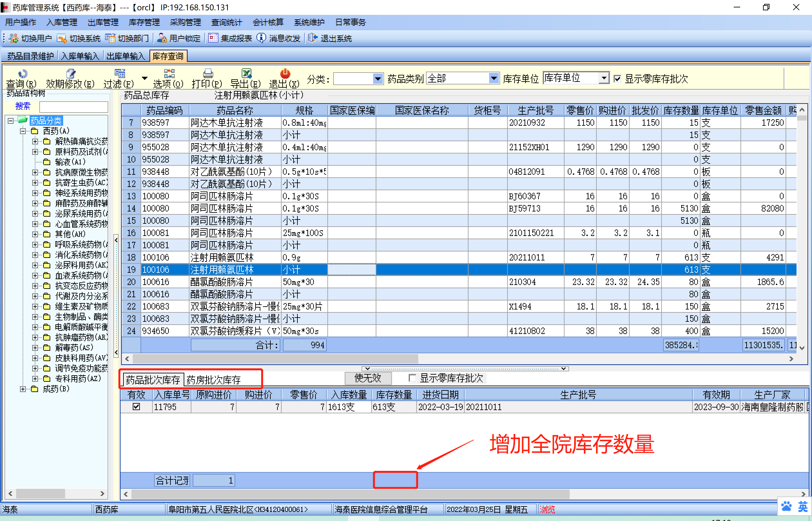Expand the 成药(B) tree node
This screenshot has height=521, width=812.
tap(23, 389)
